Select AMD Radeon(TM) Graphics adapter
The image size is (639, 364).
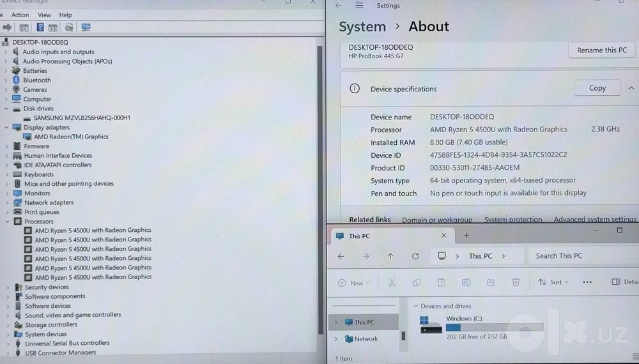click(72, 137)
